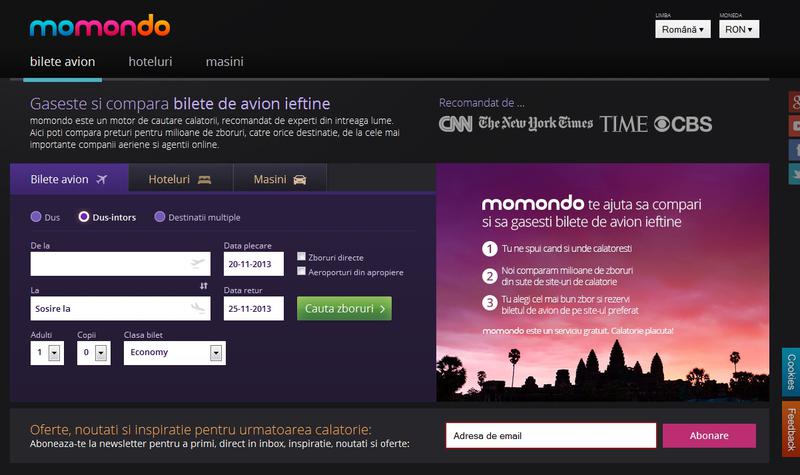Viewport: 800px width, 475px height.
Task: Open the YouTube side icon
Action: (794, 126)
